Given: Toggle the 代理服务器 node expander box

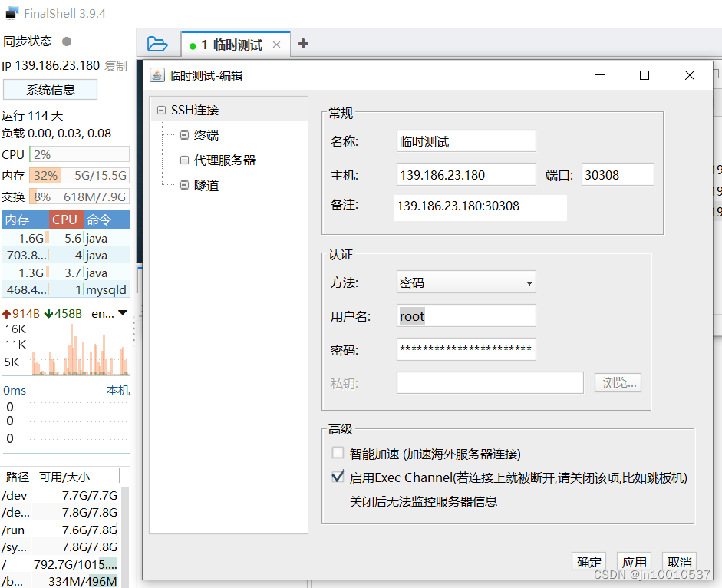Looking at the screenshot, I should click(184, 160).
